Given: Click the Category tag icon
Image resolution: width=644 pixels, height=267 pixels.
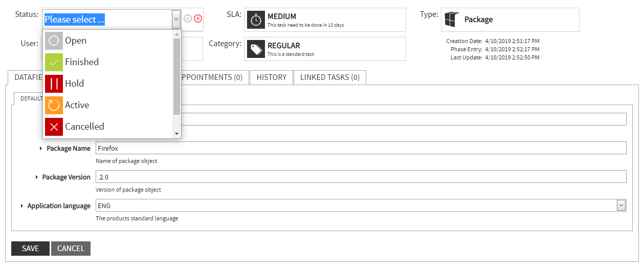Looking at the screenshot, I should click(x=256, y=49).
